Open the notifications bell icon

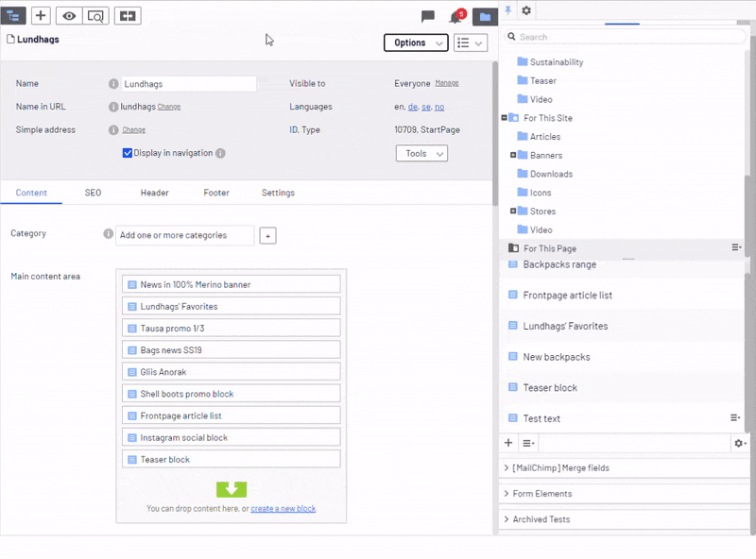pos(455,17)
